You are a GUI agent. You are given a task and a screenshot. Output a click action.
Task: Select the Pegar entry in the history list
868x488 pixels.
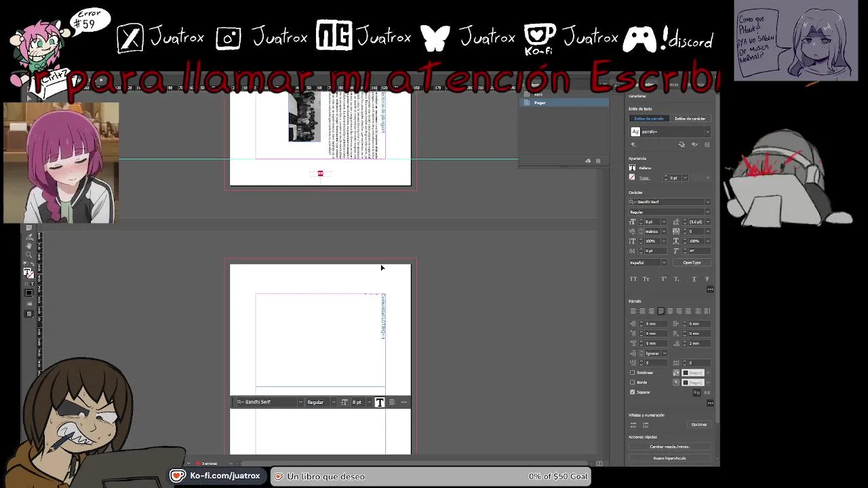click(x=564, y=102)
